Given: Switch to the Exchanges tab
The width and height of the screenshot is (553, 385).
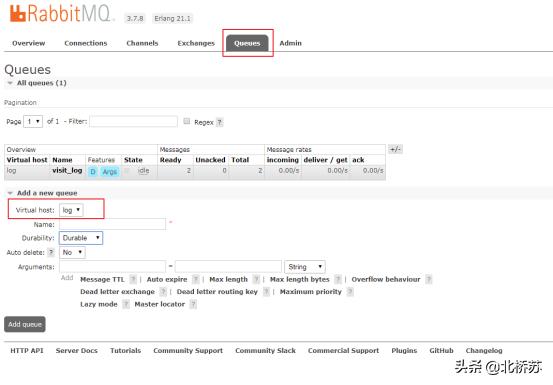Looking at the screenshot, I should [196, 43].
